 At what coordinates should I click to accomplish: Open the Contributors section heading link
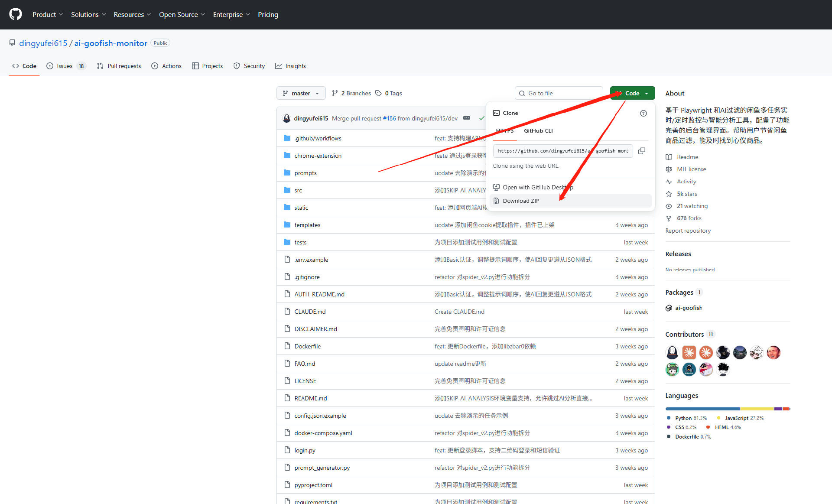pos(690,335)
